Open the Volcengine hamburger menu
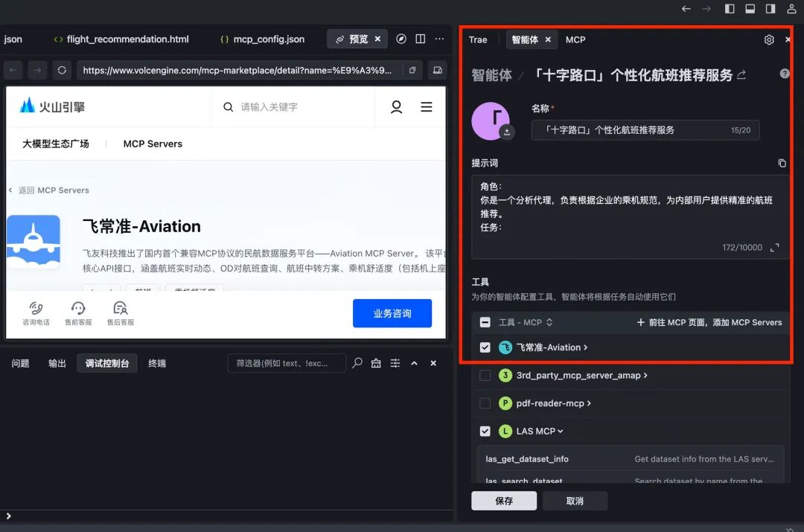804x532 pixels. coord(426,107)
